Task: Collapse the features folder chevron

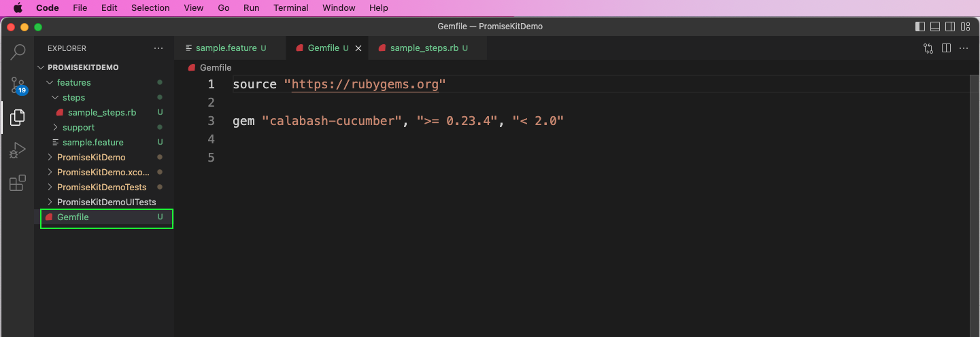Action: [50, 83]
